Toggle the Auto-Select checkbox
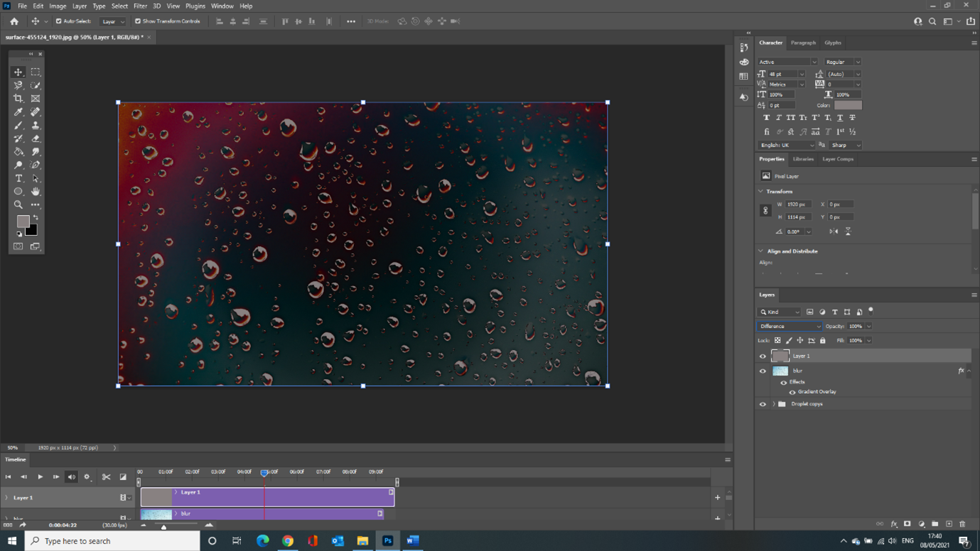980x551 pixels. tap(59, 21)
